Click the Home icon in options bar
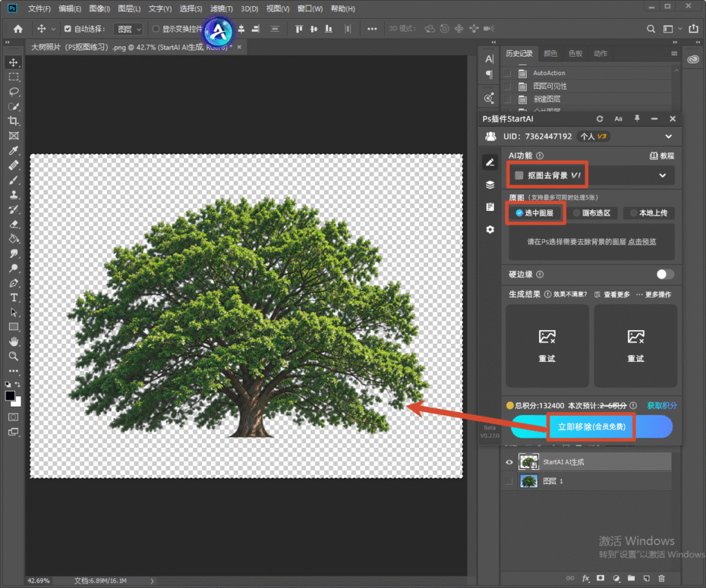The image size is (706, 588). [x=18, y=29]
